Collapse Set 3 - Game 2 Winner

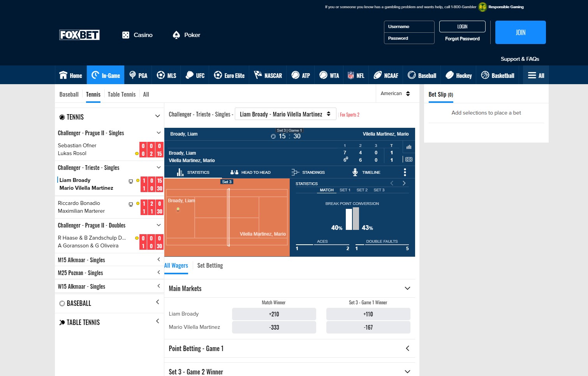click(x=407, y=372)
